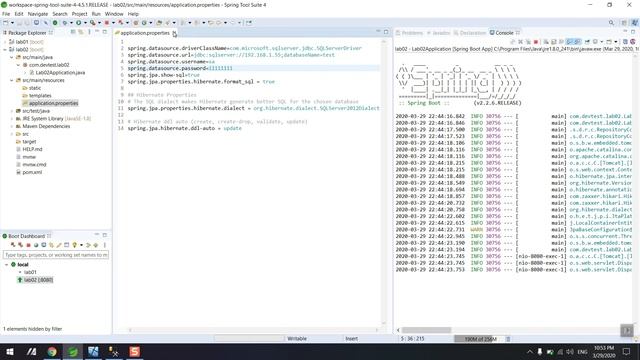This screenshot has height=360, width=640.
Task: Click the heap memory status bar
Action: [x=480, y=339]
